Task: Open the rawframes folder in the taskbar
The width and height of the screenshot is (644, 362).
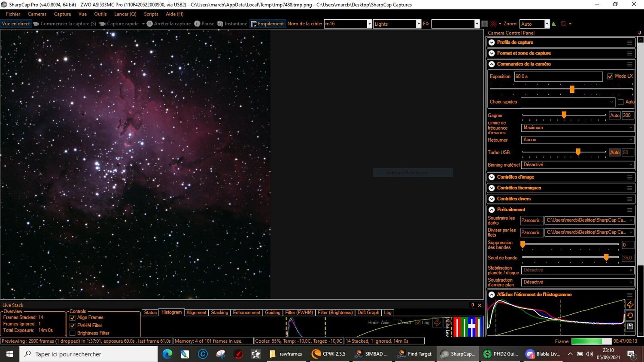Action: coord(286,354)
